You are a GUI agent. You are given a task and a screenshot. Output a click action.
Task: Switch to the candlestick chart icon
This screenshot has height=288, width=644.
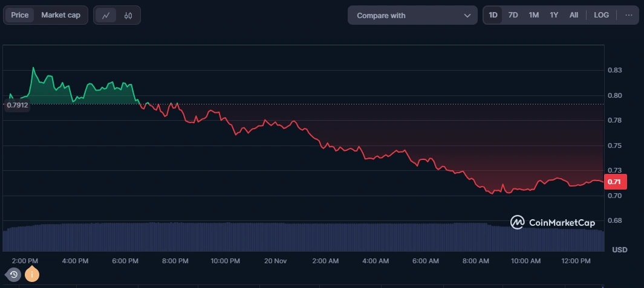tap(128, 16)
